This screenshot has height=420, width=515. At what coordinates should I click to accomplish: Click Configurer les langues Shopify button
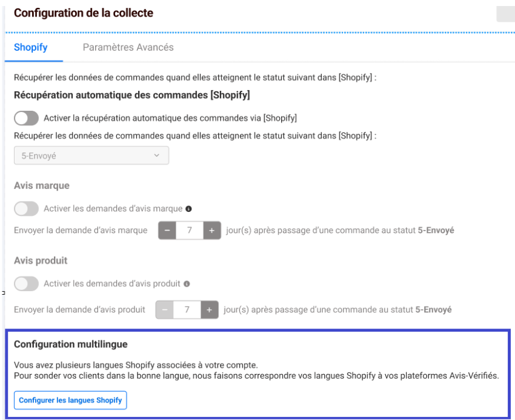point(70,400)
